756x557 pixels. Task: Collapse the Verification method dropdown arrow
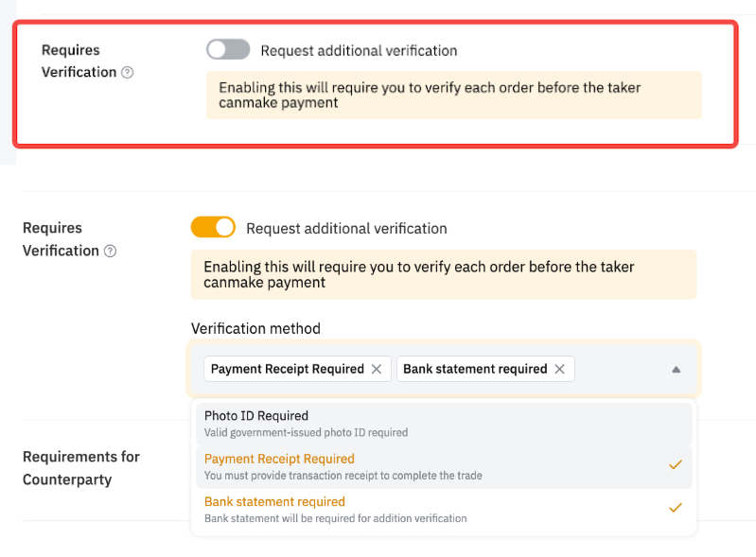point(676,369)
